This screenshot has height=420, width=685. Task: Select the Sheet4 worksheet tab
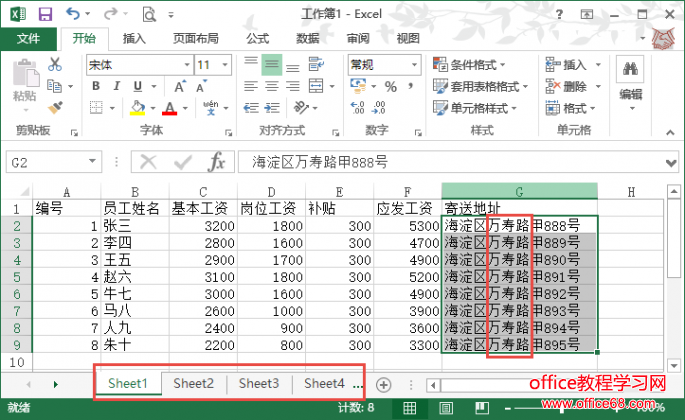tap(324, 384)
